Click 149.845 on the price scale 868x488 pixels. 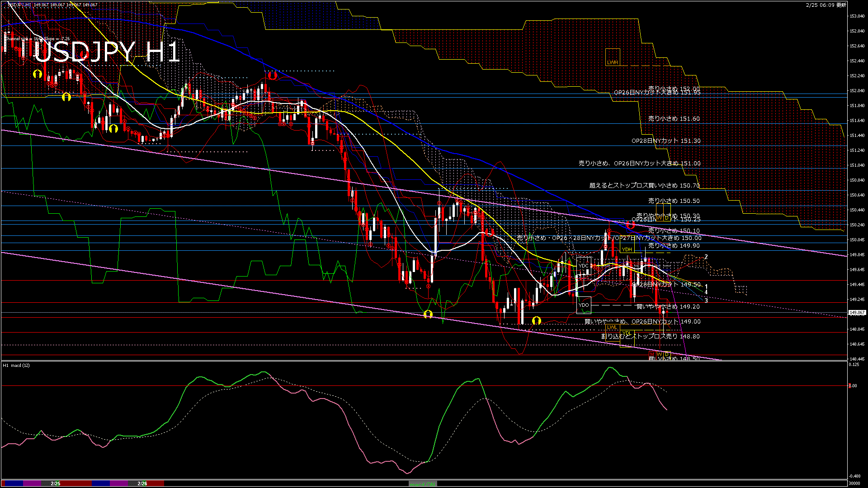tap(857, 255)
